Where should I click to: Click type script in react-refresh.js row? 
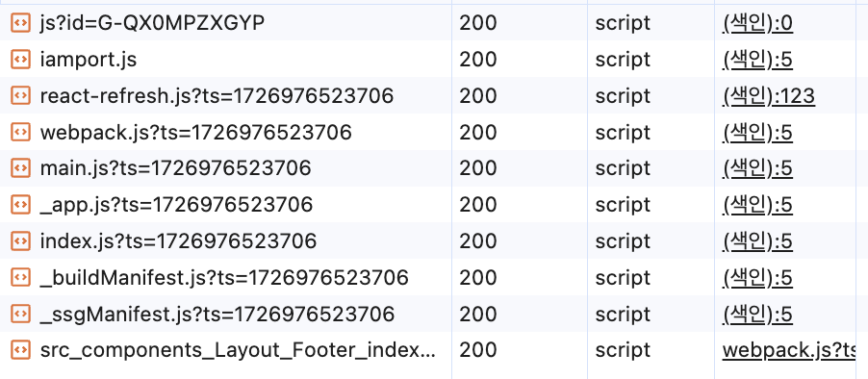click(x=623, y=96)
